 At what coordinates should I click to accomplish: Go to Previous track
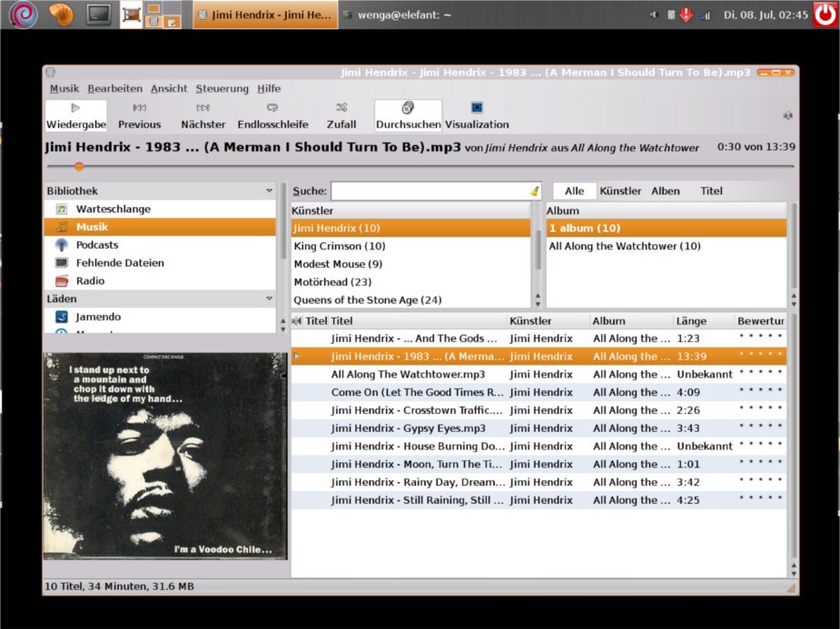click(139, 115)
